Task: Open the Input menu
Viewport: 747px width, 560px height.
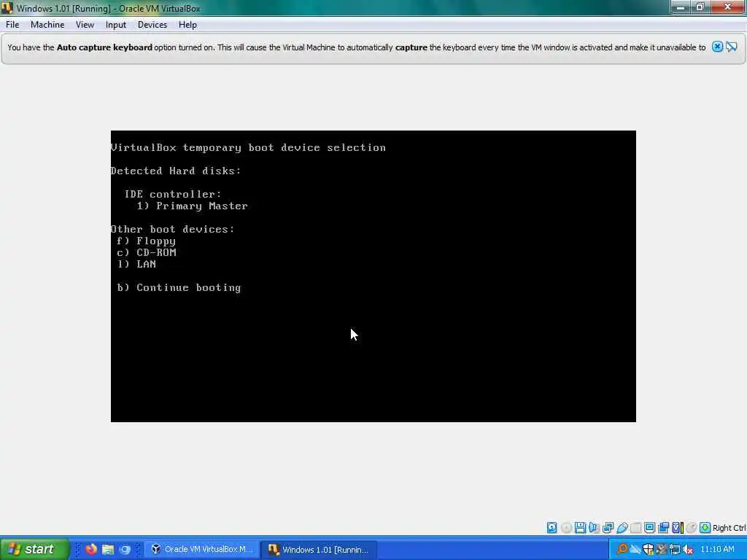Action: click(116, 25)
